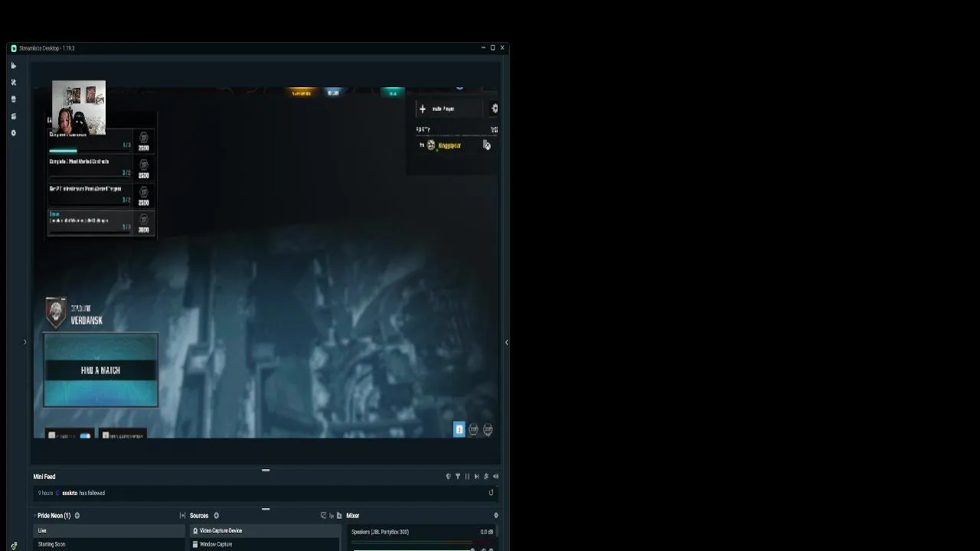
Task: Click the 0.0 dB mixer value
Action: pyautogui.click(x=487, y=532)
